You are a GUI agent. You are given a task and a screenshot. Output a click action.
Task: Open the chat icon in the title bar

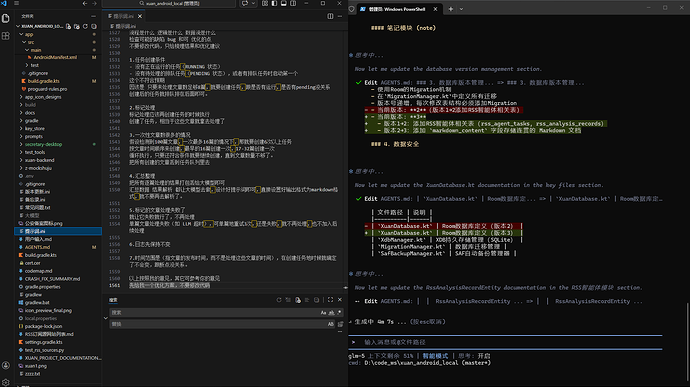245,4
